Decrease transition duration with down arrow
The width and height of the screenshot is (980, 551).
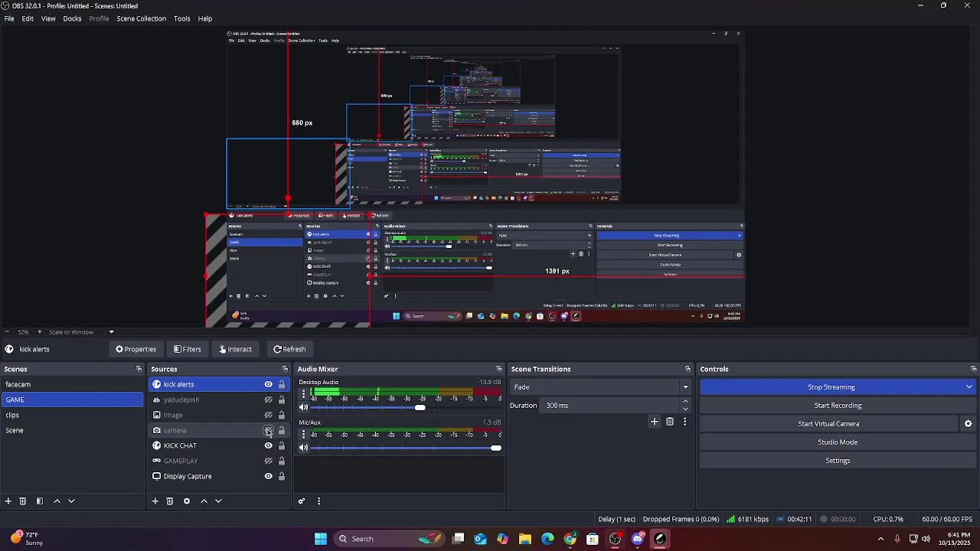click(x=685, y=409)
